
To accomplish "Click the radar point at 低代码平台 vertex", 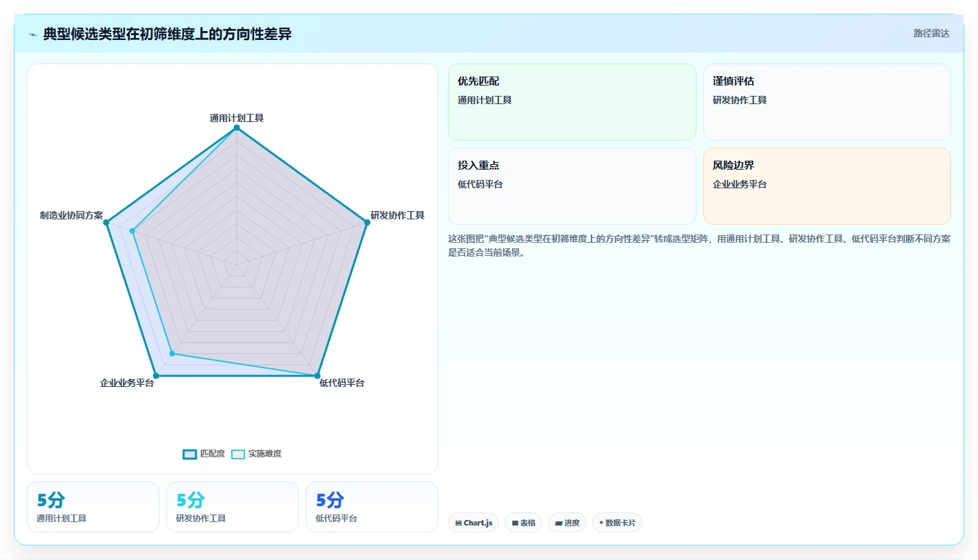I will click(x=317, y=376).
